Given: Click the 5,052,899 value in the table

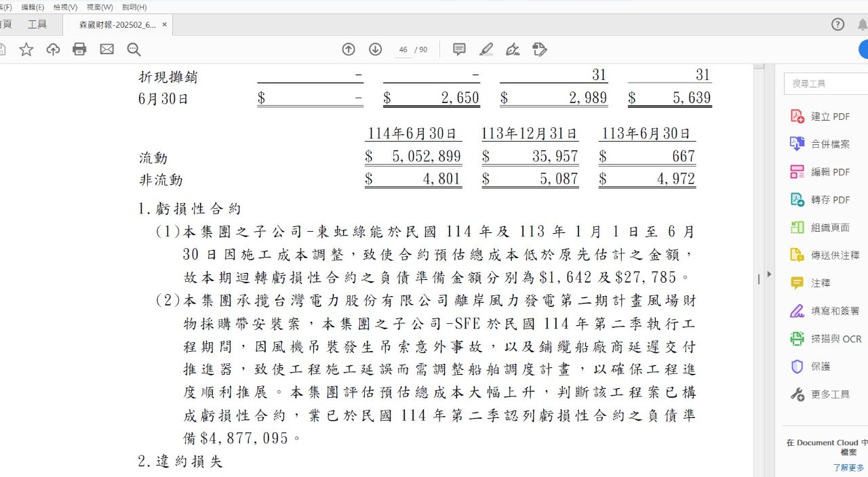Looking at the screenshot, I should [x=427, y=157].
